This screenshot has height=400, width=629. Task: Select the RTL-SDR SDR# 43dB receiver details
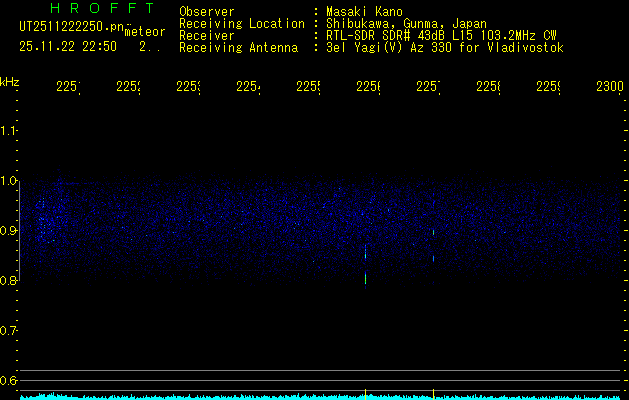click(x=441, y=36)
